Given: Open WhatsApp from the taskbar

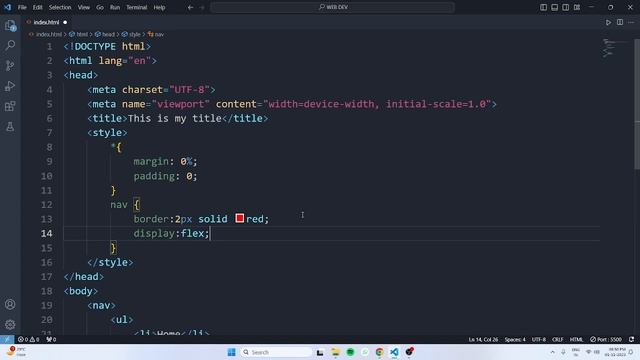Looking at the screenshot, I should (365, 352).
